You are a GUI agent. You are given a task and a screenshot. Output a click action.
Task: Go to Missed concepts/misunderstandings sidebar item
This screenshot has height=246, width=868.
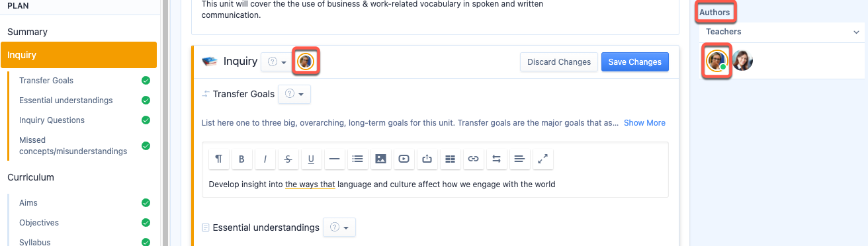pos(73,145)
